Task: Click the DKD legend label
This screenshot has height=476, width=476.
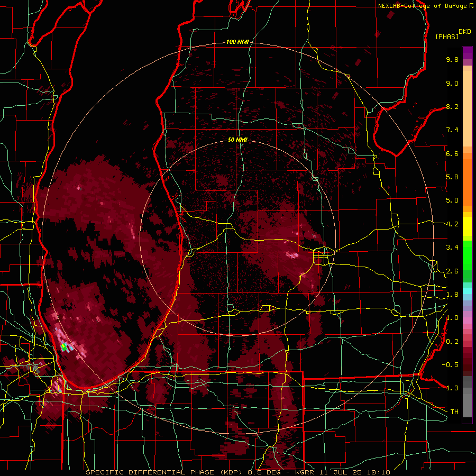Action: 465,32
